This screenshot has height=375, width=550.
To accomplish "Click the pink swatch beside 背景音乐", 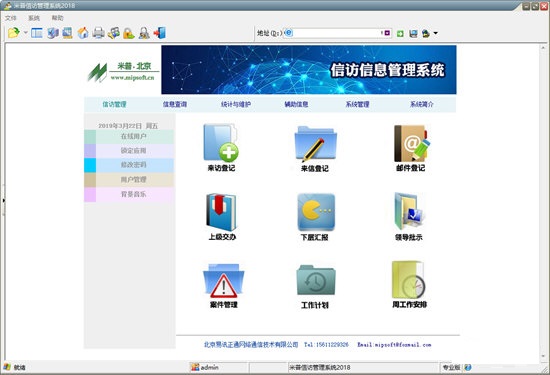I will point(90,194).
